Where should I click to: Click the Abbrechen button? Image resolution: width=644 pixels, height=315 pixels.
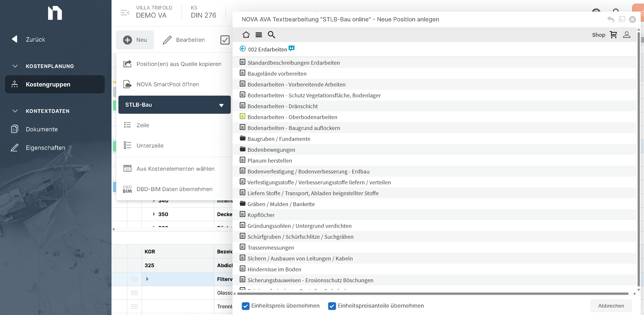click(611, 306)
